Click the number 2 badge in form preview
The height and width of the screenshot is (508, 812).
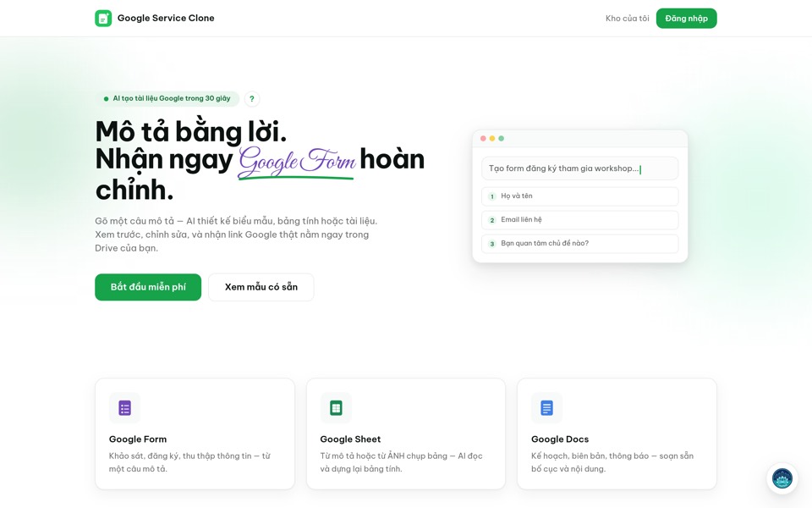(x=492, y=220)
